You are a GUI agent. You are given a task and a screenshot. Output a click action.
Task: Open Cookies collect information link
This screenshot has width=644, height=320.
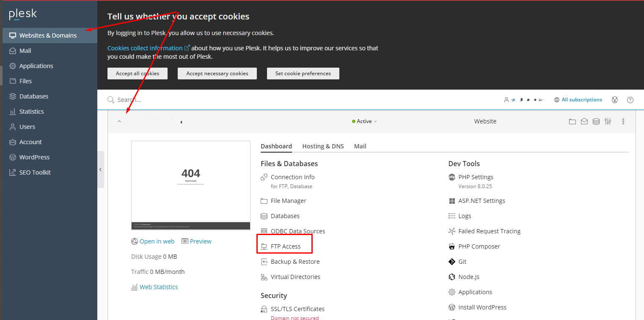click(149, 48)
